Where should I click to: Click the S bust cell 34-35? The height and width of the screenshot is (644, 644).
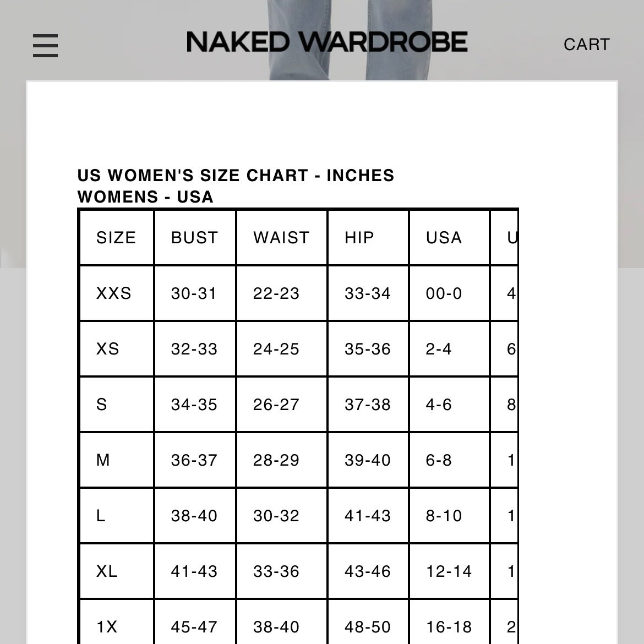coord(194,405)
